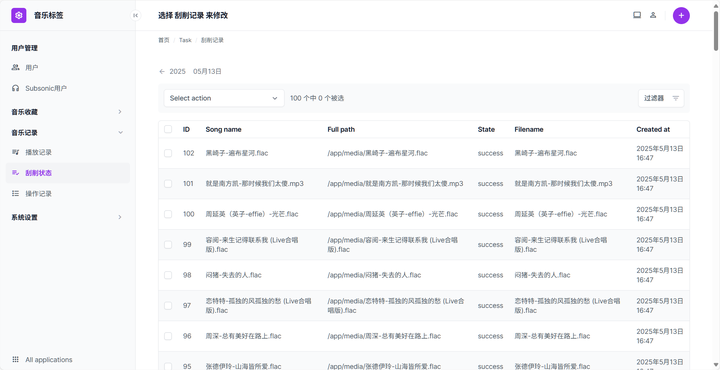Click the back arrow next to 2025
Screen dimensions: 720x370
click(x=162, y=71)
